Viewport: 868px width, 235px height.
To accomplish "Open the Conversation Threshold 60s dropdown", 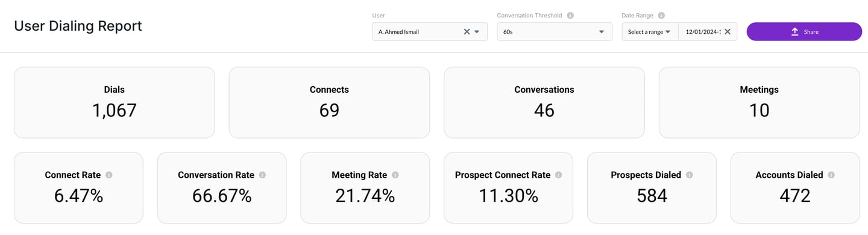I will [555, 32].
